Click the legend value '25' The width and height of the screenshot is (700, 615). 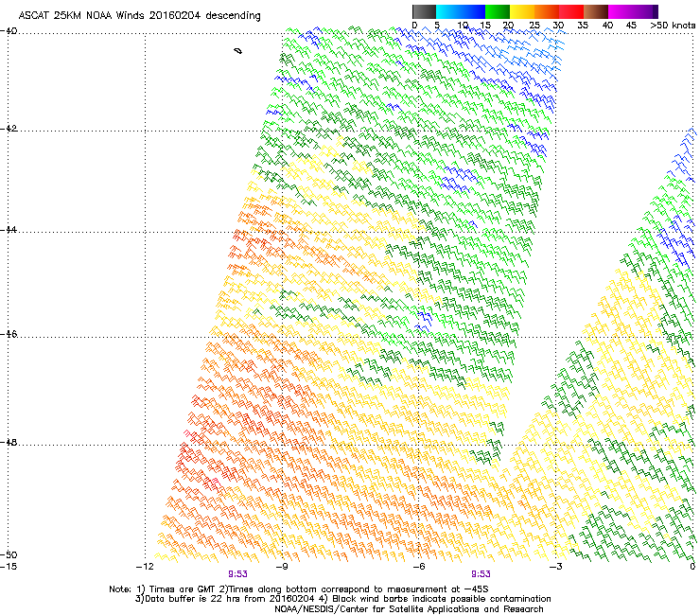534,25
